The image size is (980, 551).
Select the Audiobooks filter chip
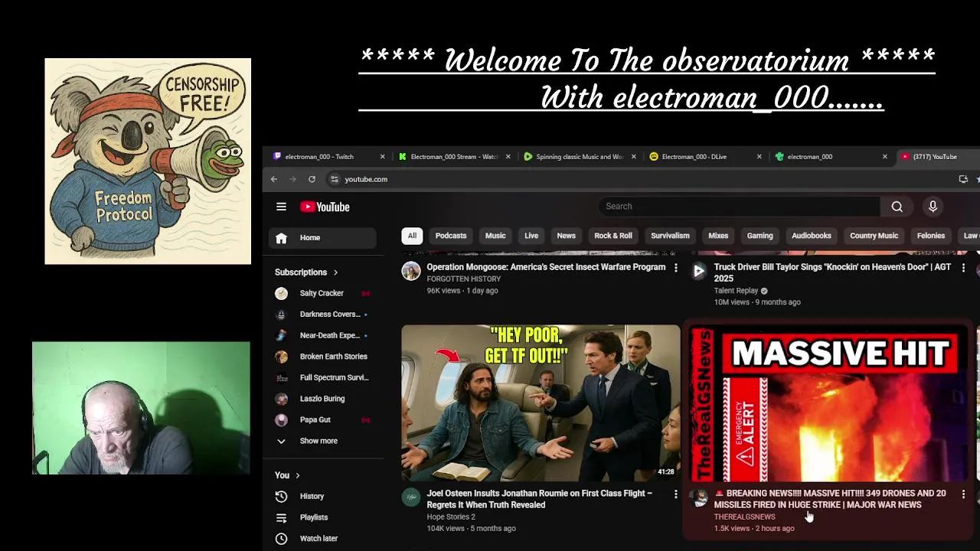[812, 236]
